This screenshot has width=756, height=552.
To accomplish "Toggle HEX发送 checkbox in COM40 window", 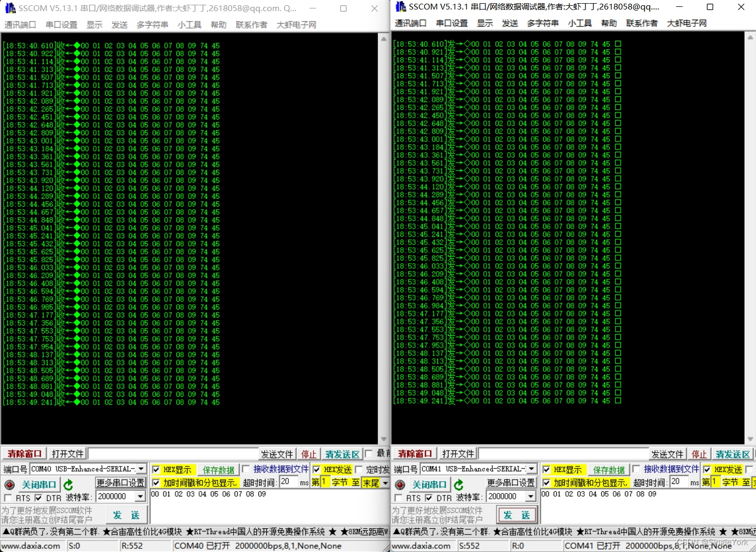I will [316, 470].
